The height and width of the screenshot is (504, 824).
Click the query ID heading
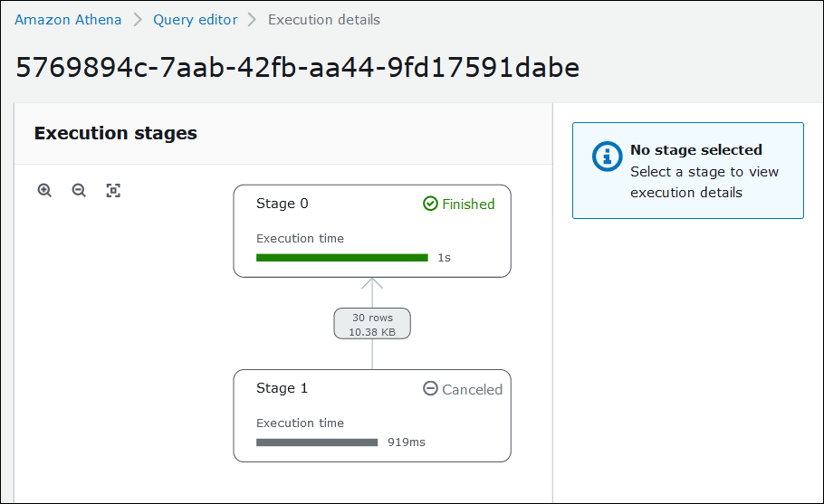298,67
